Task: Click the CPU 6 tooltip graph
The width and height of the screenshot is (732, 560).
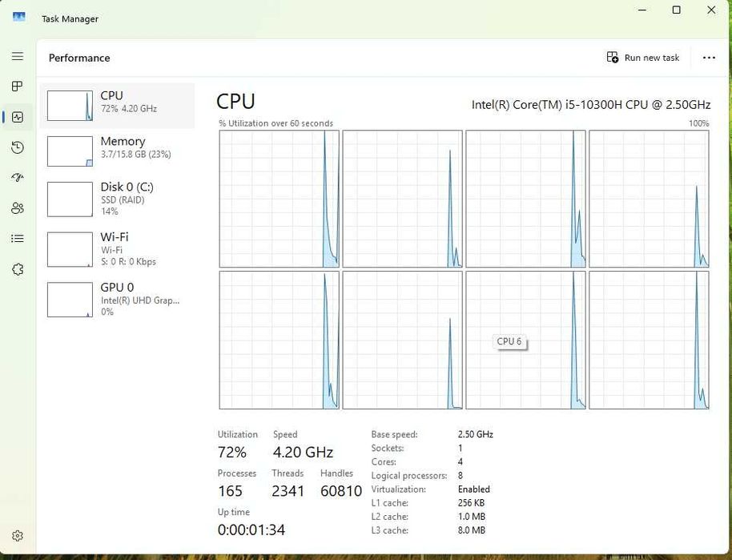Action: (x=525, y=340)
